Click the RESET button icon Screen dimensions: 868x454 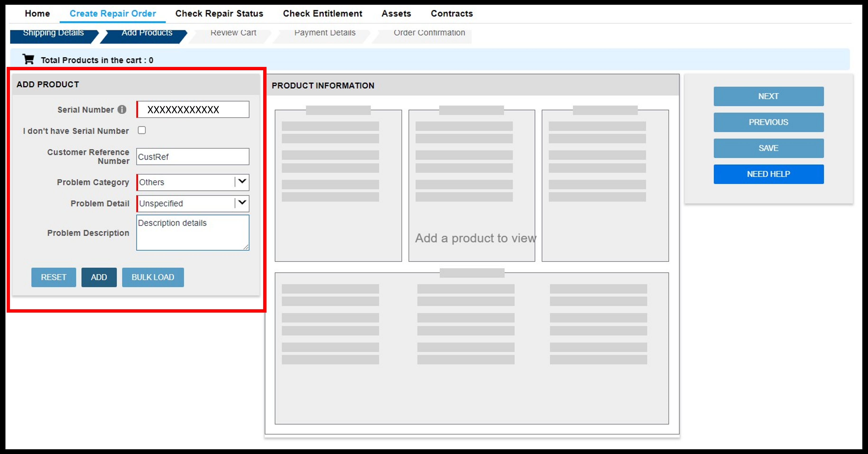point(54,277)
